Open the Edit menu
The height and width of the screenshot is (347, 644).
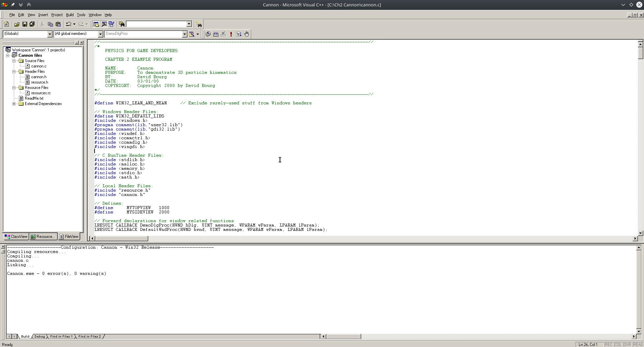[x=21, y=15]
